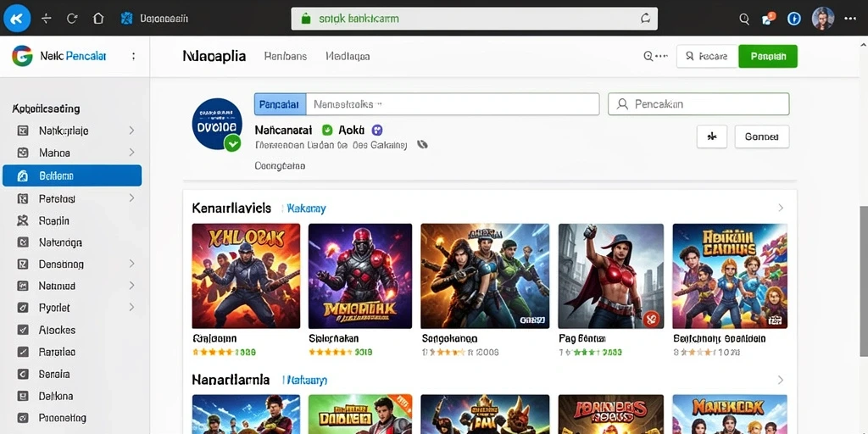The image size is (868, 434).
Task: Click the blue circular extension icon
Action: [x=793, y=19]
